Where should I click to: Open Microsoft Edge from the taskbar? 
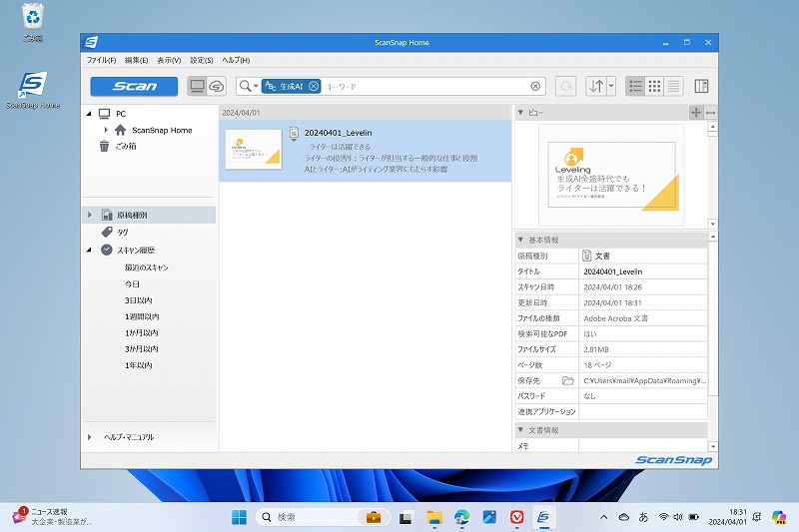click(461, 517)
